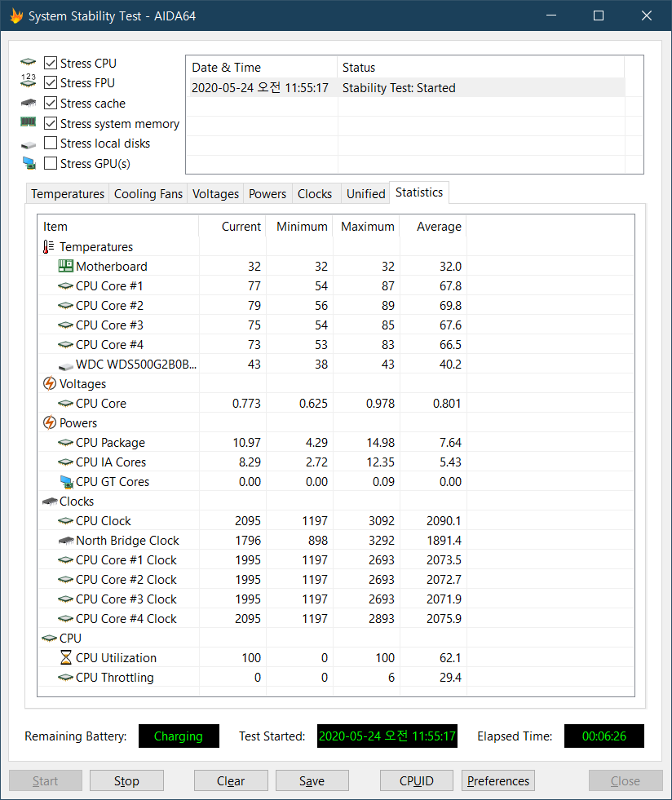The height and width of the screenshot is (800, 672).
Task: Open the Powers tab
Action: 267,194
